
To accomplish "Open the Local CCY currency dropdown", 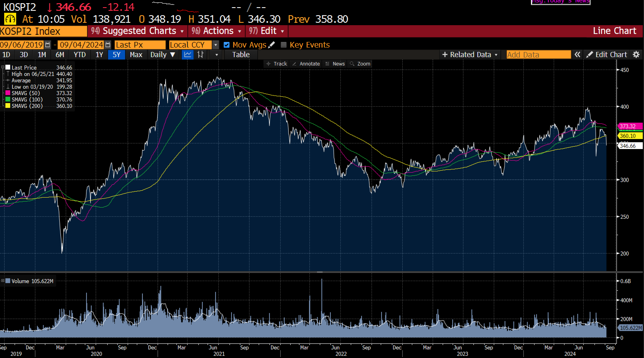I will [215, 45].
